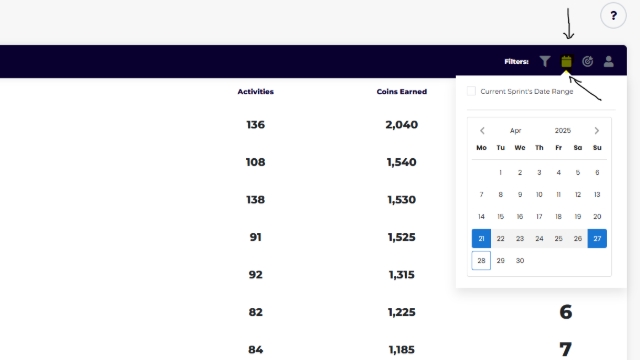Select April 30 in calendar
Image resolution: width=640 pixels, height=360 pixels.
click(x=520, y=260)
